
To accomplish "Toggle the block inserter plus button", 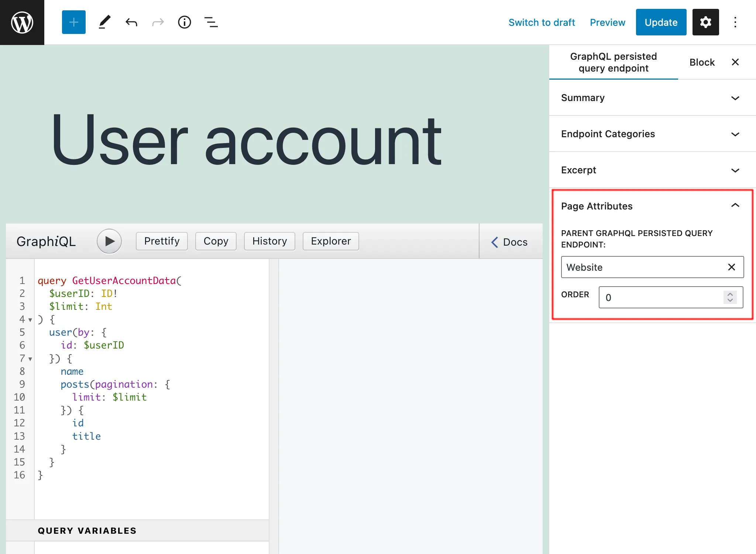I will 74,22.
